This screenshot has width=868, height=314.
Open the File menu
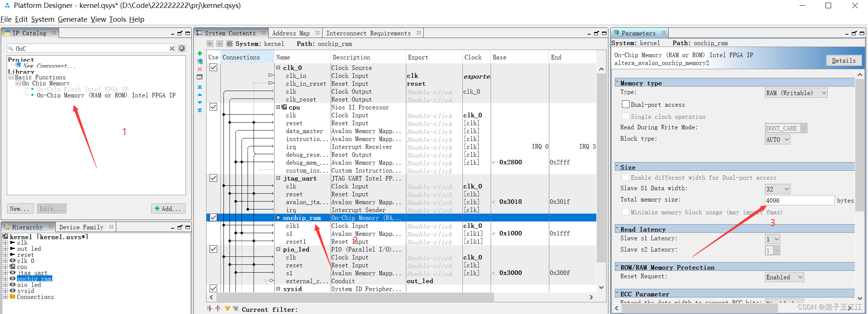coord(6,19)
